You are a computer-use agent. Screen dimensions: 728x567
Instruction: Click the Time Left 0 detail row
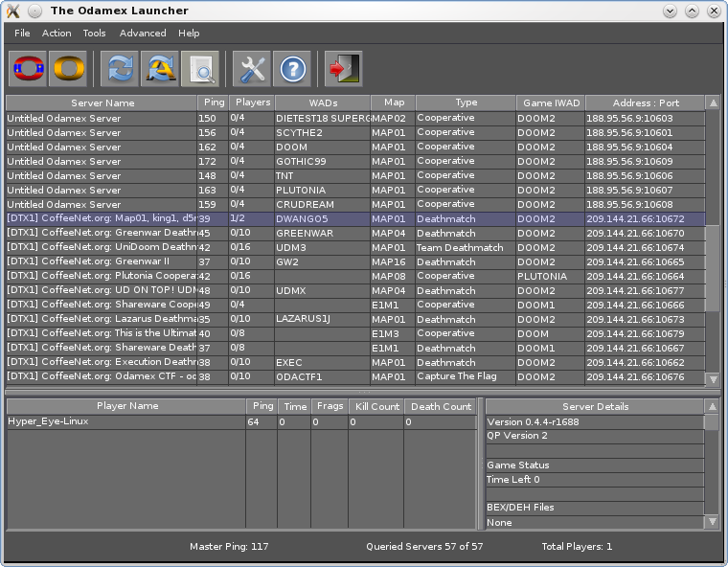[x=595, y=480]
